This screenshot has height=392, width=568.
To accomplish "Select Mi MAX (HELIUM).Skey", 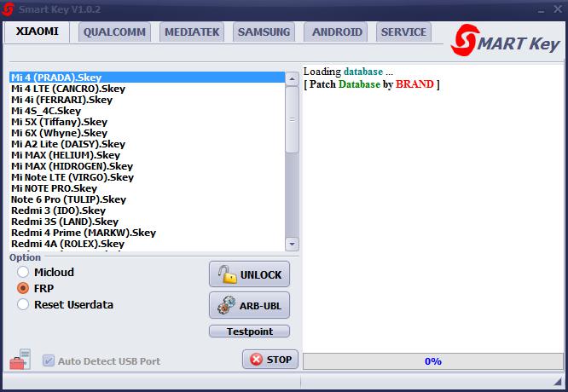I will [x=147, y=155].
